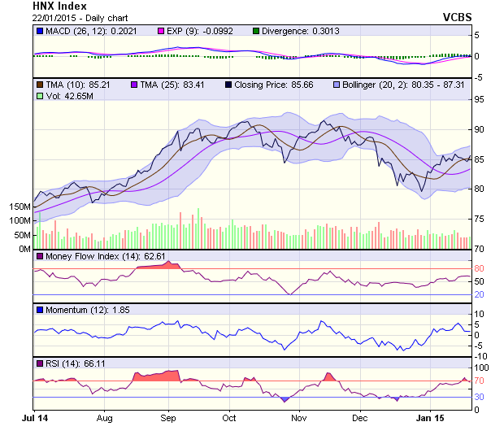
Task: Click the purple TMA (25) legend square
Action: tap(133, 85)
